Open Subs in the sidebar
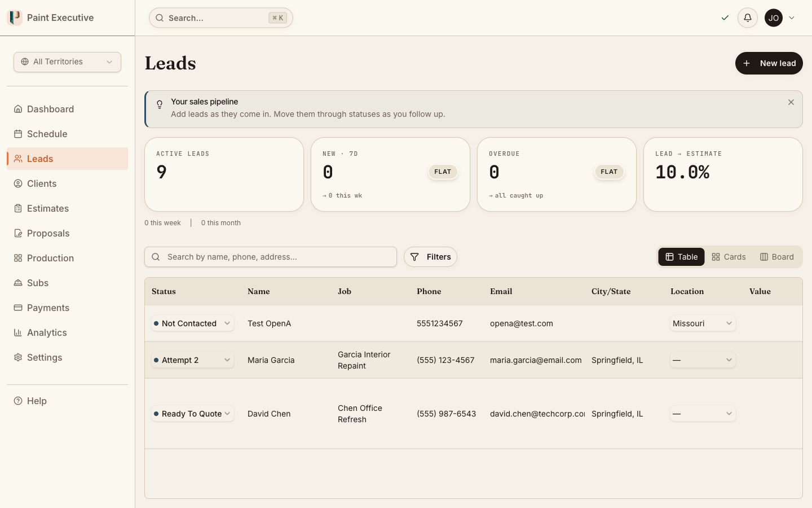812x508 pixels. pyautogui.click(x=67, y=283)
